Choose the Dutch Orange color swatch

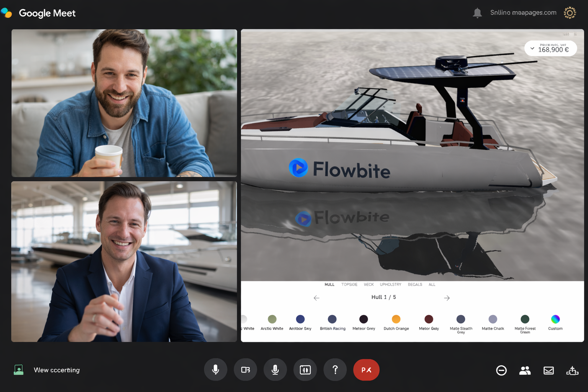(x=396, y=319)
